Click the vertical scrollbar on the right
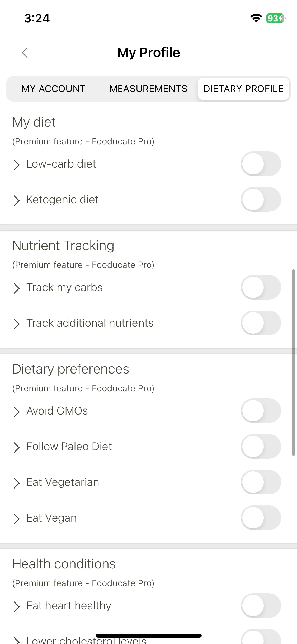The image size is (297, 644). point(293,362)
